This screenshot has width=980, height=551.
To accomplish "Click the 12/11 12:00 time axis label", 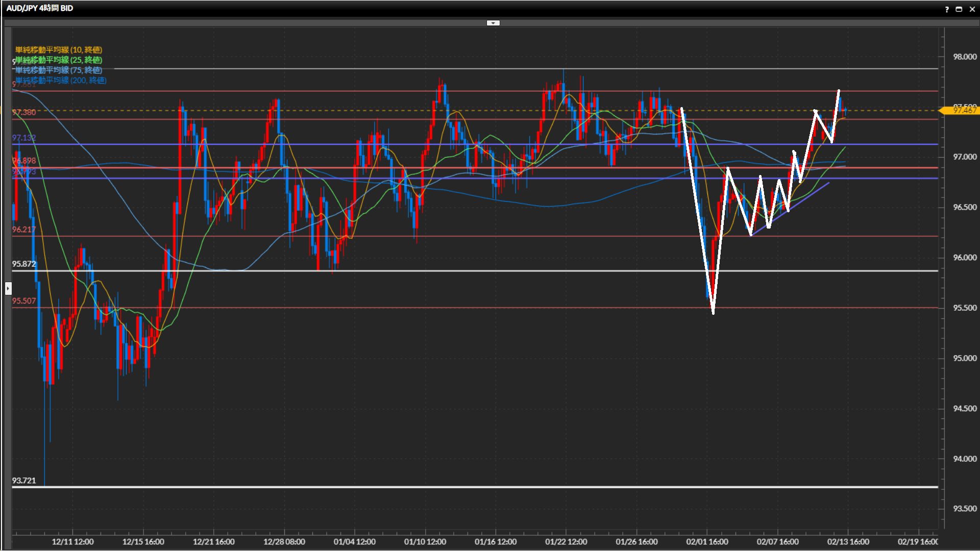I will (x=72, y=542).
